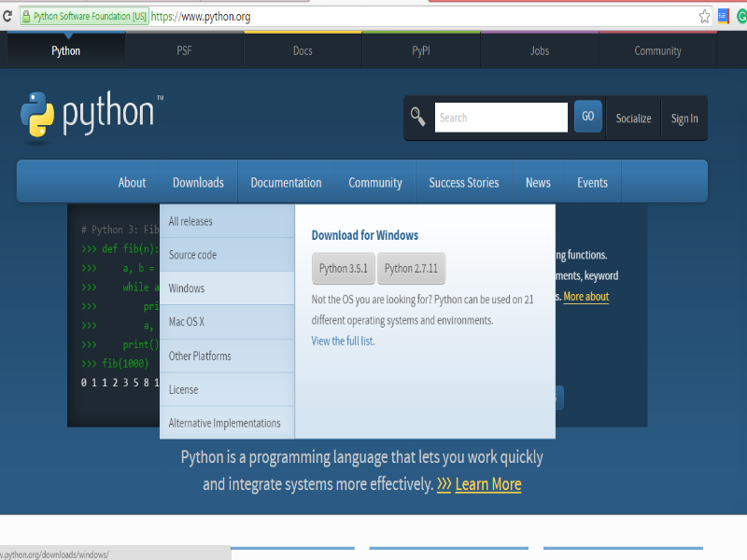Viewport: 747px width, 560px height.
Task: Click the blue extension icon near address bar
Action: pos(722,15)
